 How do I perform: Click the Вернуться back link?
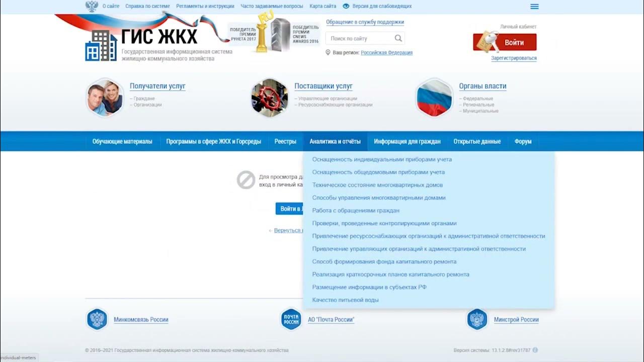pos(288,230)
